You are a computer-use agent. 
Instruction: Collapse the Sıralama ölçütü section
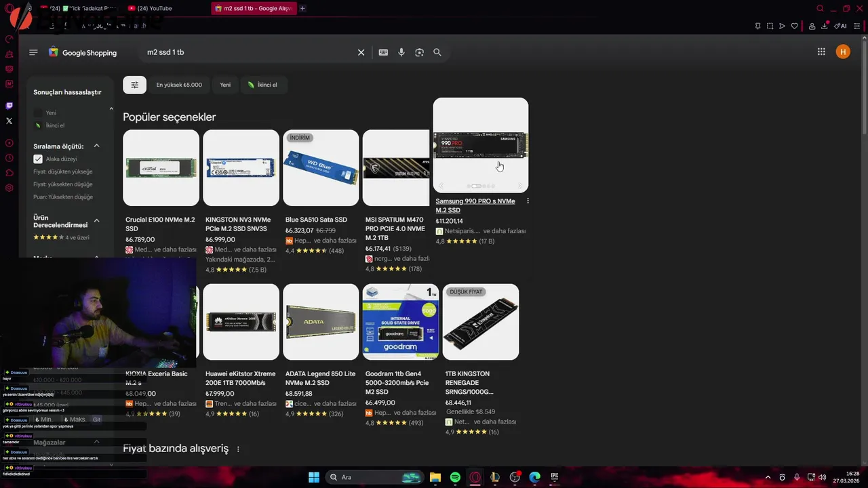(x=96, y=146)
